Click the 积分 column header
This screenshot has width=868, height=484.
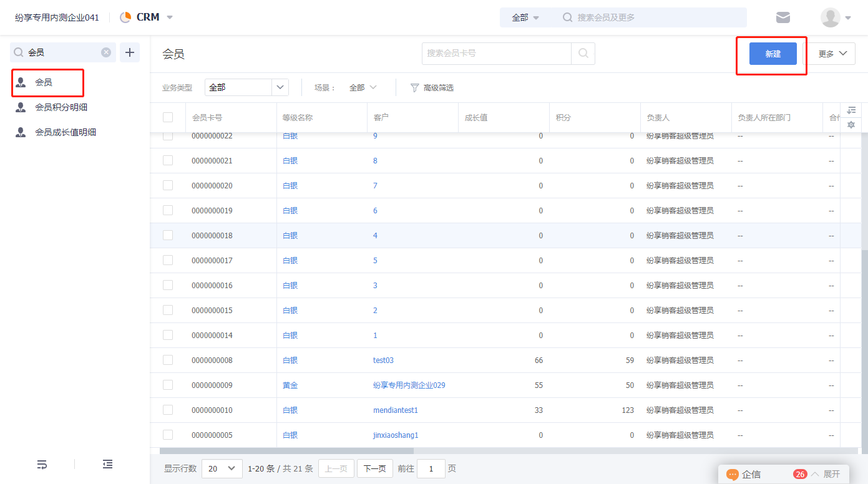(x=563, y=117)
